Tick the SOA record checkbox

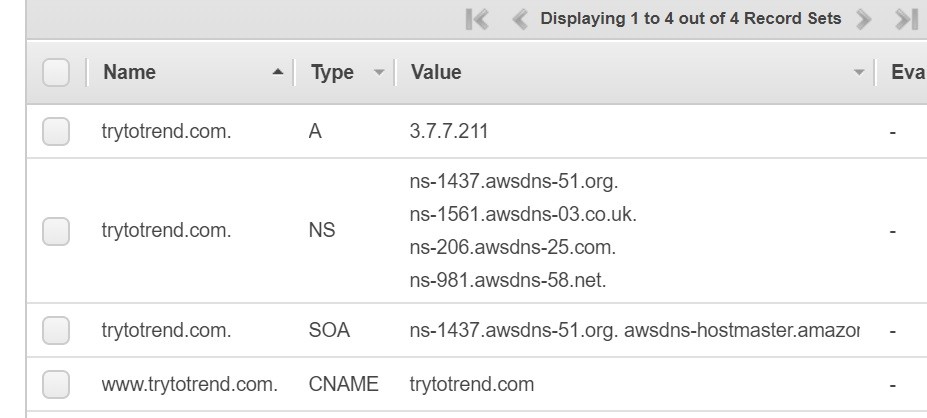(x=56, y=330)
